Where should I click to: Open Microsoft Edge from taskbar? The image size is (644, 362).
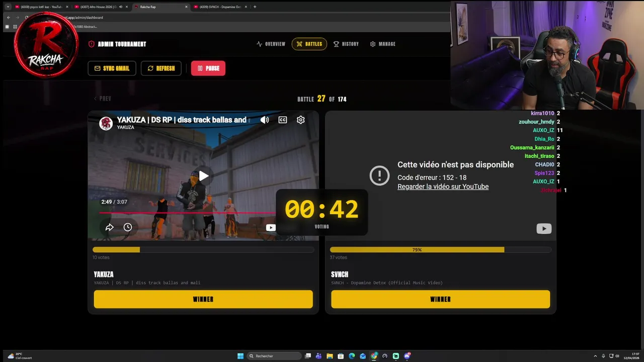pos(352,356)
